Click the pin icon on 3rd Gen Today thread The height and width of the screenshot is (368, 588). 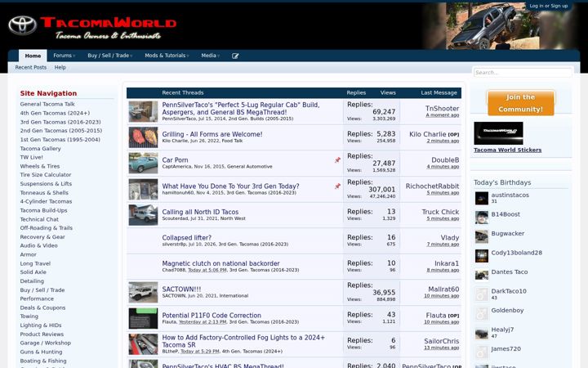pos(337,186)
